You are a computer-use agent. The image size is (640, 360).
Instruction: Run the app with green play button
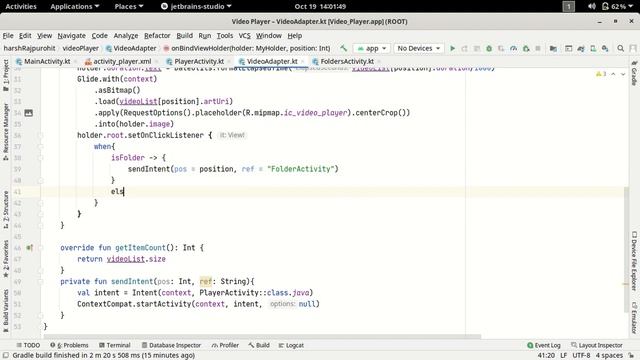pos(452,48)
